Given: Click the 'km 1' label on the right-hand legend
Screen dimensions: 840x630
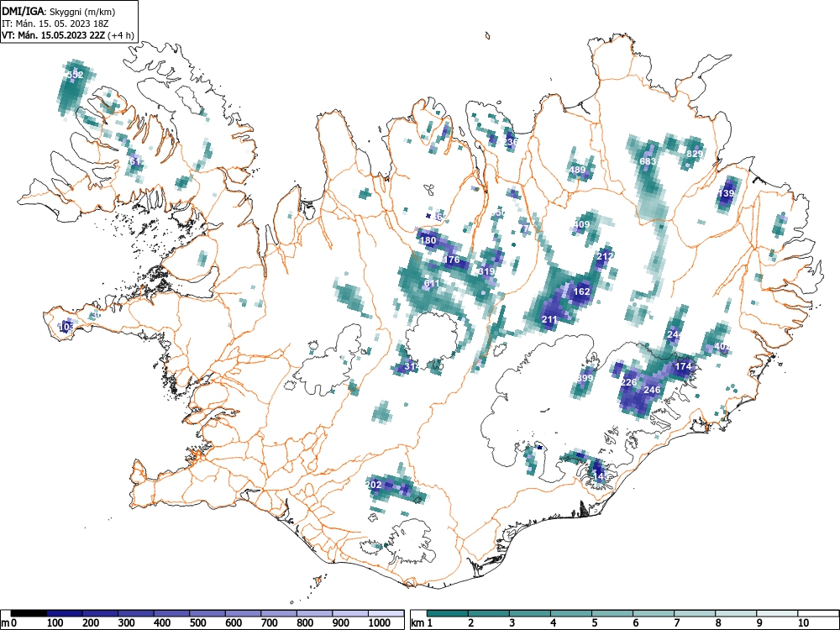Looking at the screenshot, I should pyautogui.click(x=422, y=623).
